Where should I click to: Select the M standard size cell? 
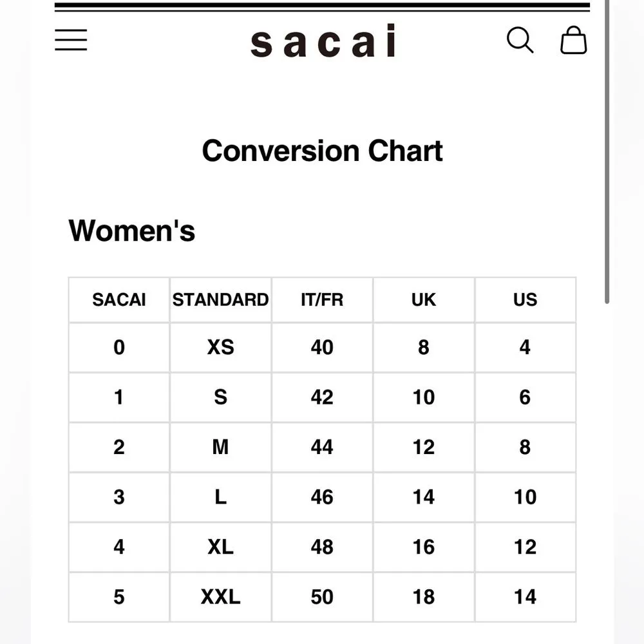point(220,448)
